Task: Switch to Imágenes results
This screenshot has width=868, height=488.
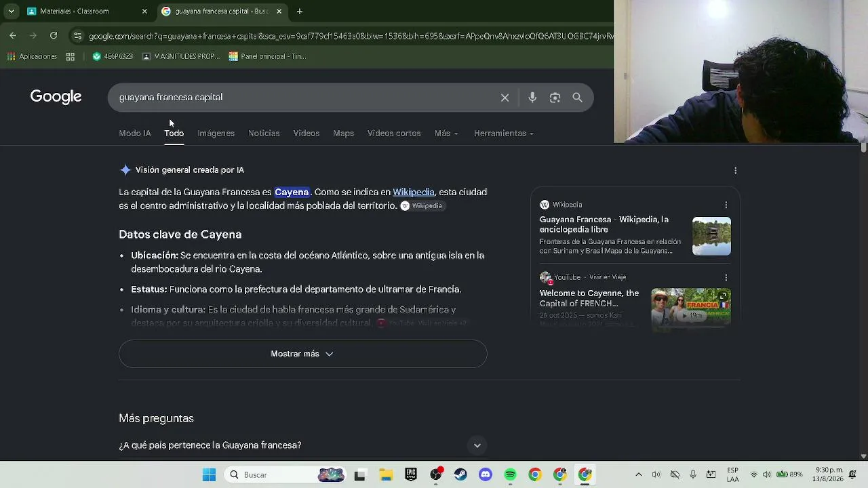Action: [x=216, y=134]
